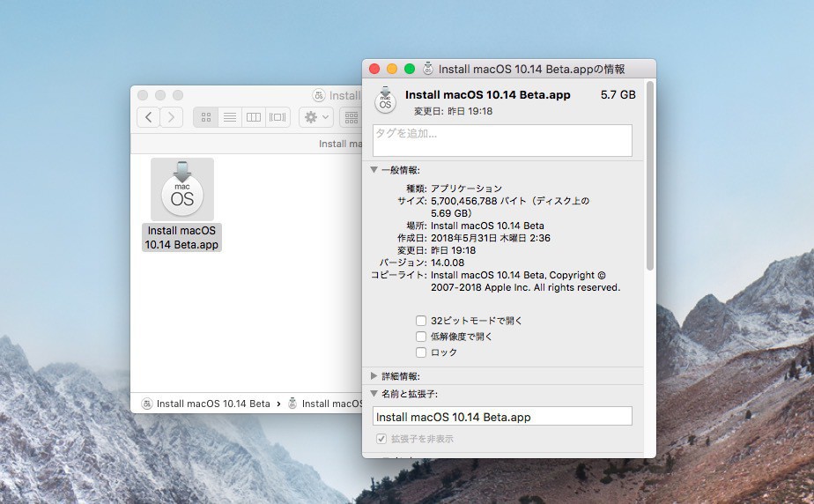814x504 pixels.
Task: Click the name field Install macOS 10.14 Beta.app
Action: click(502, 417)
